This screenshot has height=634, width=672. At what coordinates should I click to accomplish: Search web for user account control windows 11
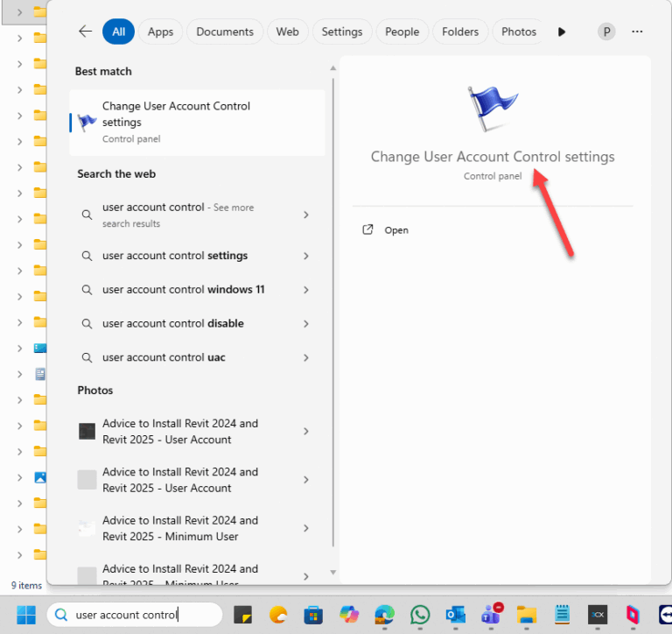195,290
